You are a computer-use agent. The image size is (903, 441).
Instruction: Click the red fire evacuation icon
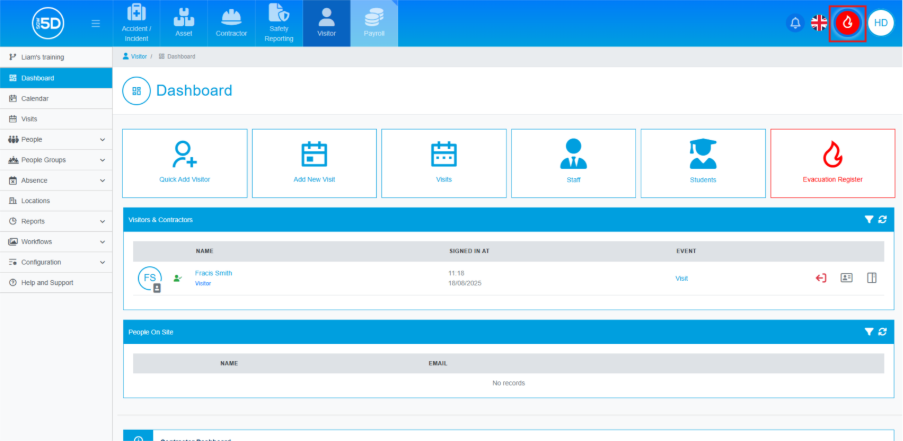tap(847, 23)
